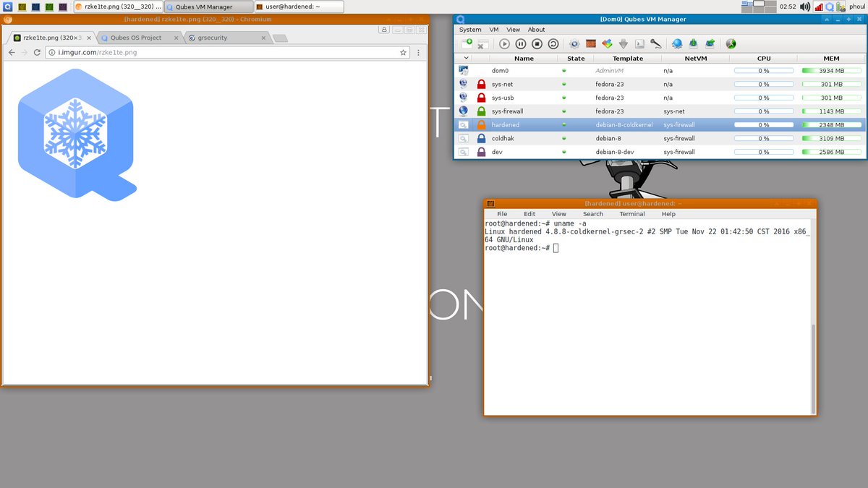868x488 pixels.
Task: Sort VM list by Template column
Action: point(628,59)
